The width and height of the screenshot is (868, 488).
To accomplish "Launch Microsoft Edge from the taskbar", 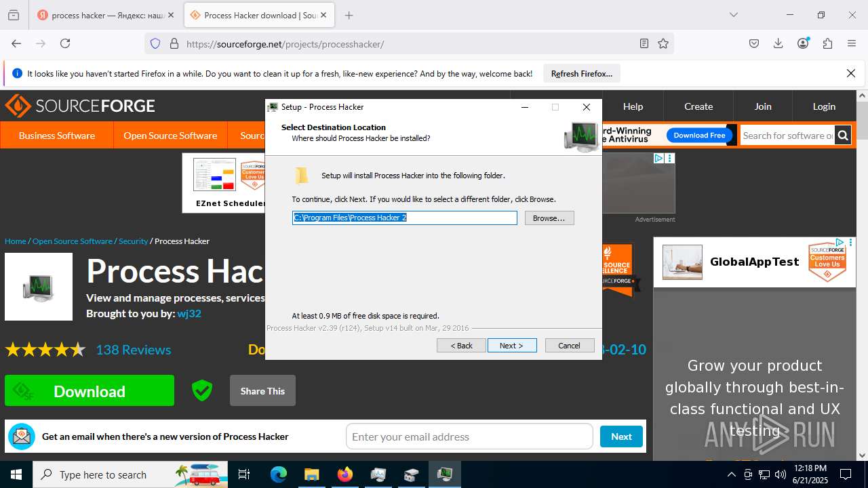I will click(x=279, y=474).
